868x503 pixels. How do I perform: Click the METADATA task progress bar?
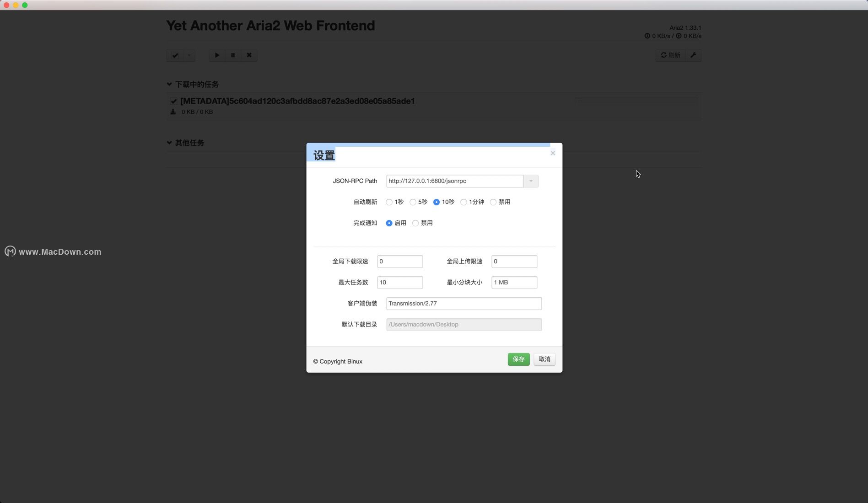pyautogui.click(x=636, y=101)
